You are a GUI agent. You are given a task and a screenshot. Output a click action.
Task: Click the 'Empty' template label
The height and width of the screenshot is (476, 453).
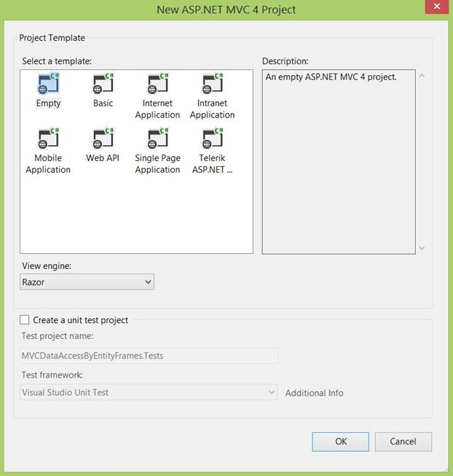coord(48,104)
